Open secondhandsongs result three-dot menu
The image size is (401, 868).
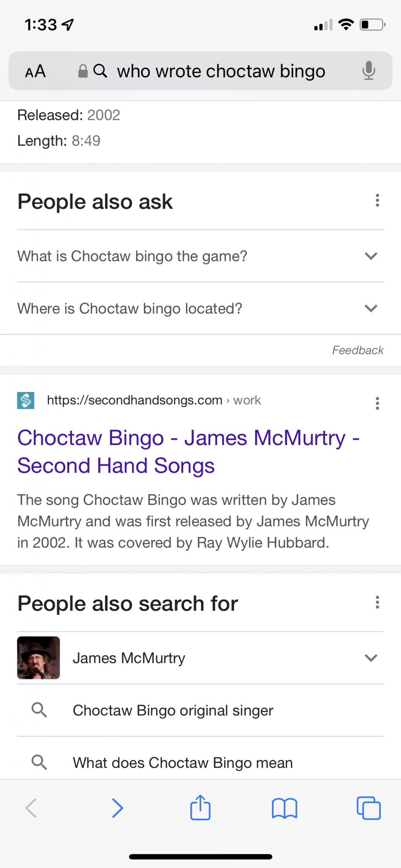377,403
